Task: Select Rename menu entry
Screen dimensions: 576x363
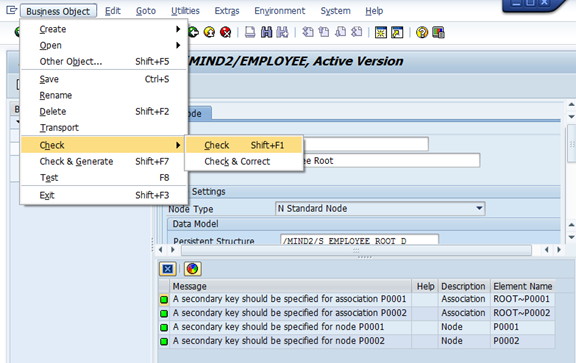Action: (x=104, y=95)
